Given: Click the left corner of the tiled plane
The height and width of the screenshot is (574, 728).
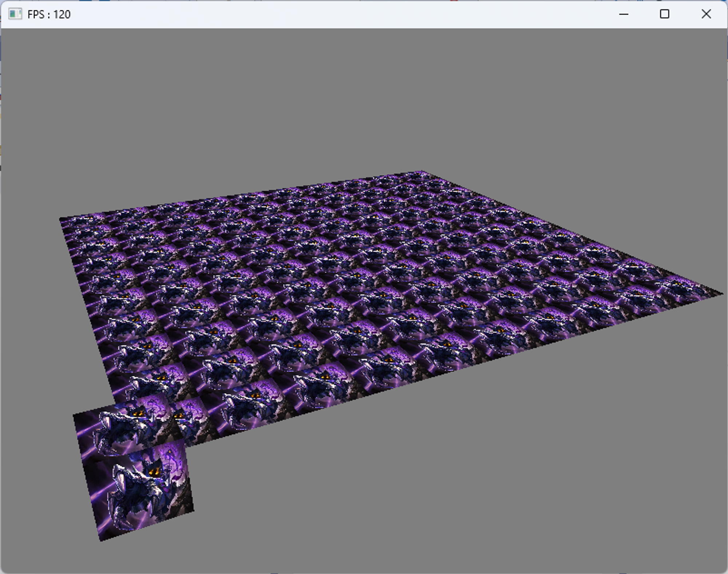Looking at the screenshot, I should [x=61, y=219].
